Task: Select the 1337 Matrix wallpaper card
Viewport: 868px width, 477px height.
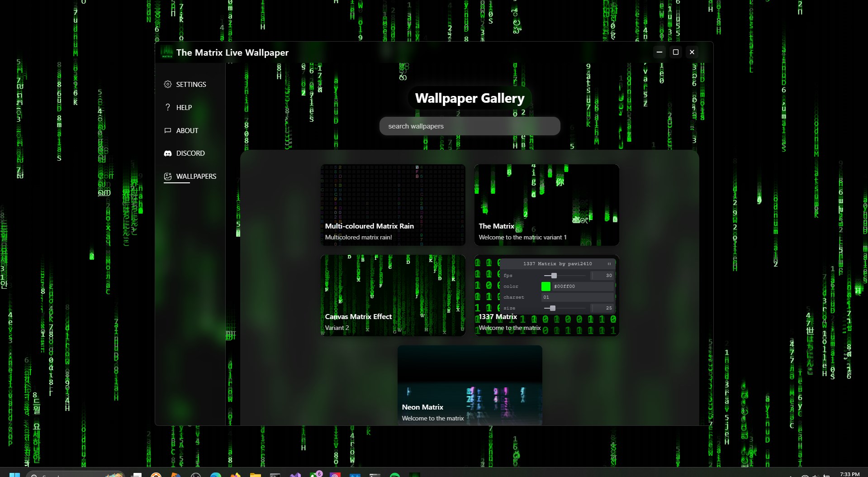Action: pyautogui.click(x=546, y=296)
